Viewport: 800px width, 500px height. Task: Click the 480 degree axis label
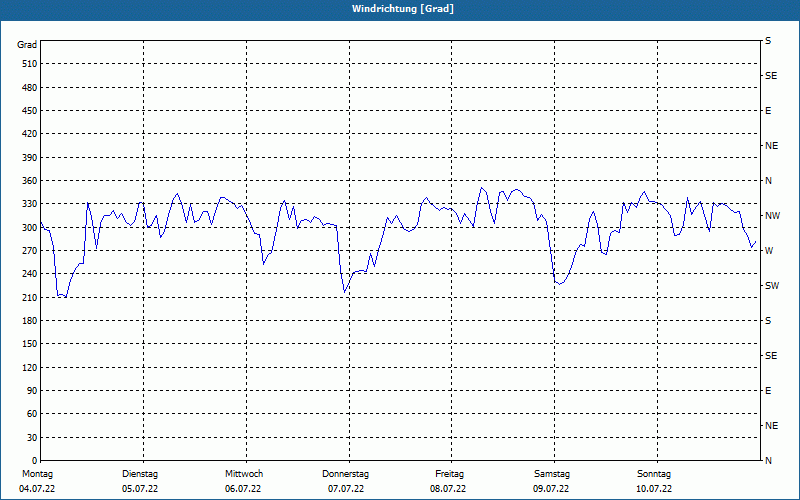tap(30, 88)
